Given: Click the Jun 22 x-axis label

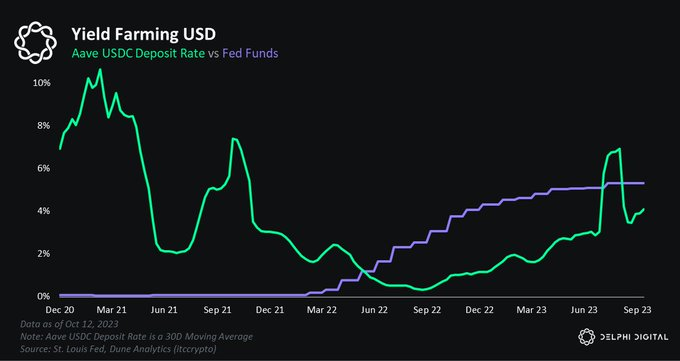Looking at the screenshot, I should 374,310.
